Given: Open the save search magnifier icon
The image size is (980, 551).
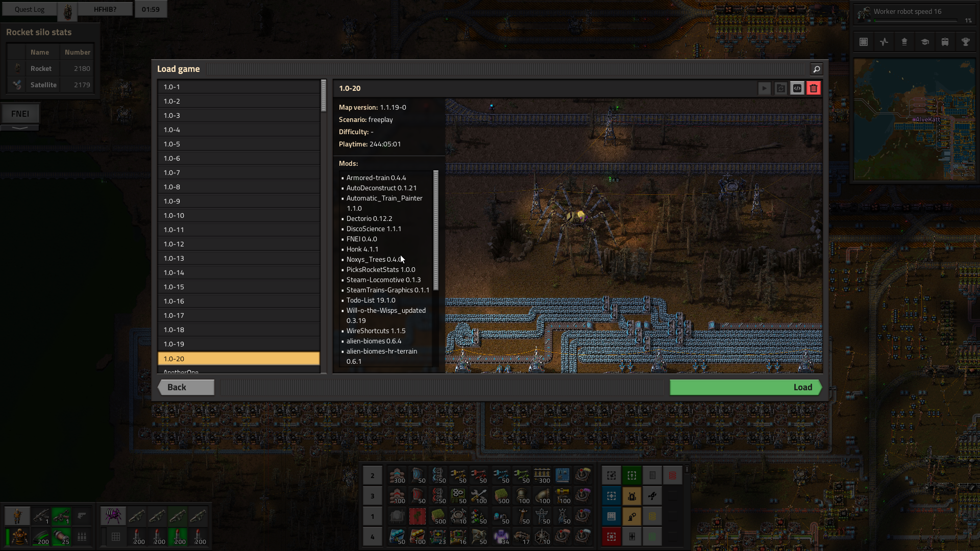Looking at the screenshot, I should coord(816,69).
